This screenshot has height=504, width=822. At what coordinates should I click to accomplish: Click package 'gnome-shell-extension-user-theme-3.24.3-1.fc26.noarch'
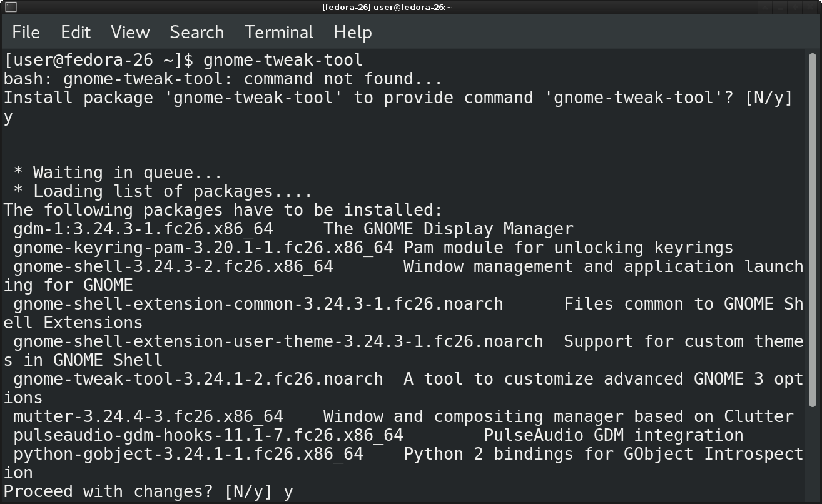pos(278,341)
